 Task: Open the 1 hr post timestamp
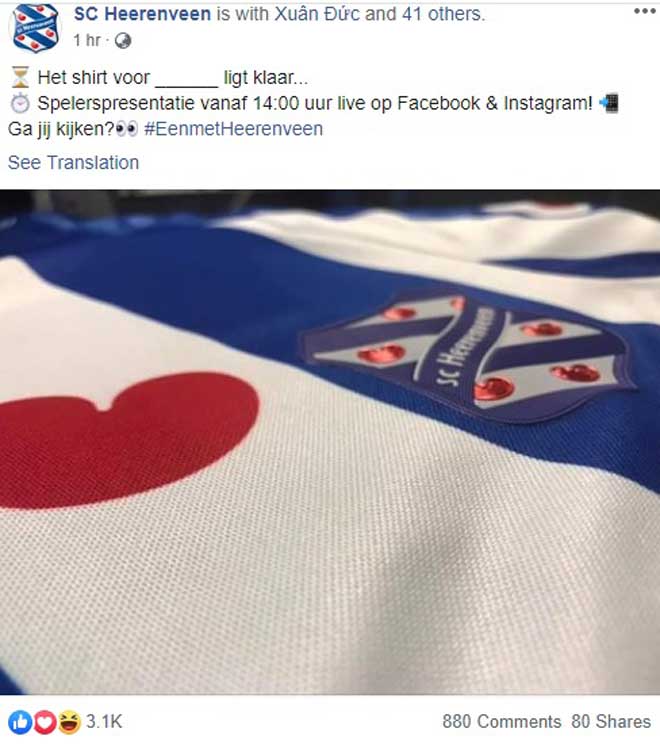[x=87, y=41]
